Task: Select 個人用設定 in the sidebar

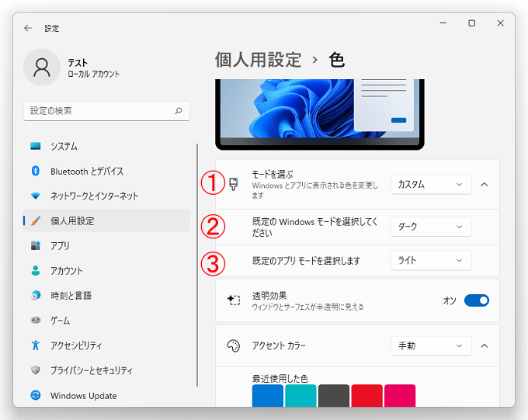Action: tap(106, 220)
